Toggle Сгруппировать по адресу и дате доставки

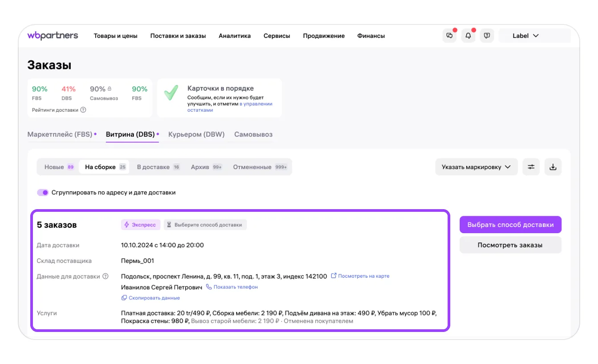tap(43, 193)
